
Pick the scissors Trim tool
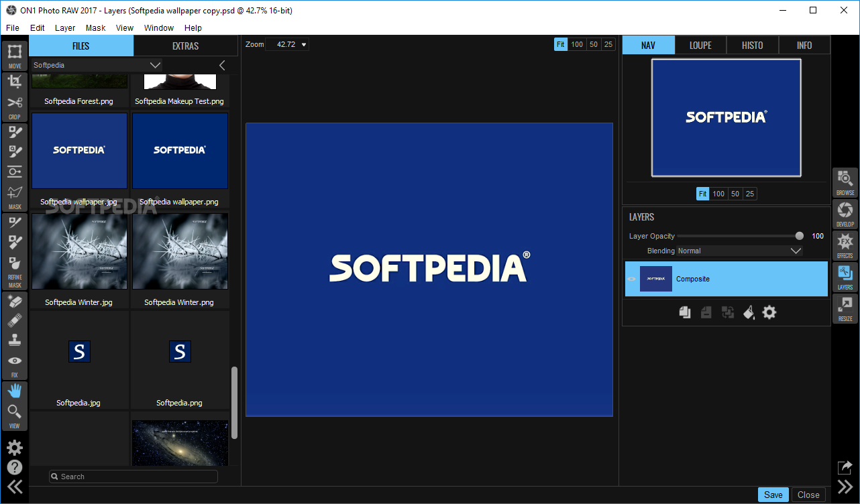[x=15, y=103]
